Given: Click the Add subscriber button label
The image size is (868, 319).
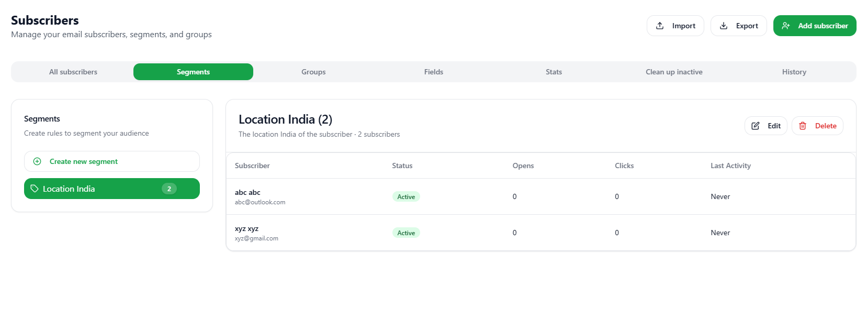Looking at the screenshot, I should point(822,26).
